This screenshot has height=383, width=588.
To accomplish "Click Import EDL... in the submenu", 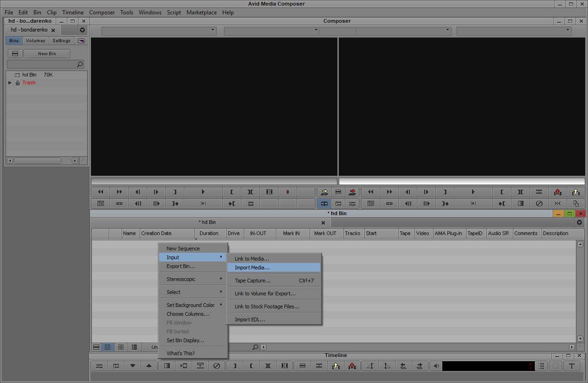I will tap(274, 319).
